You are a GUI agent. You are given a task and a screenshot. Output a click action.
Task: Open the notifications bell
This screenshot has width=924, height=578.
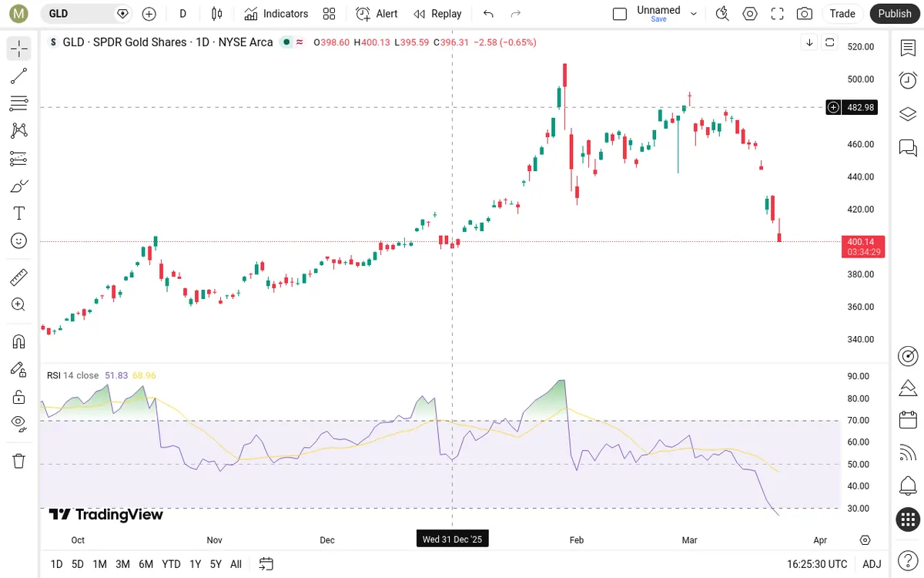908,486
